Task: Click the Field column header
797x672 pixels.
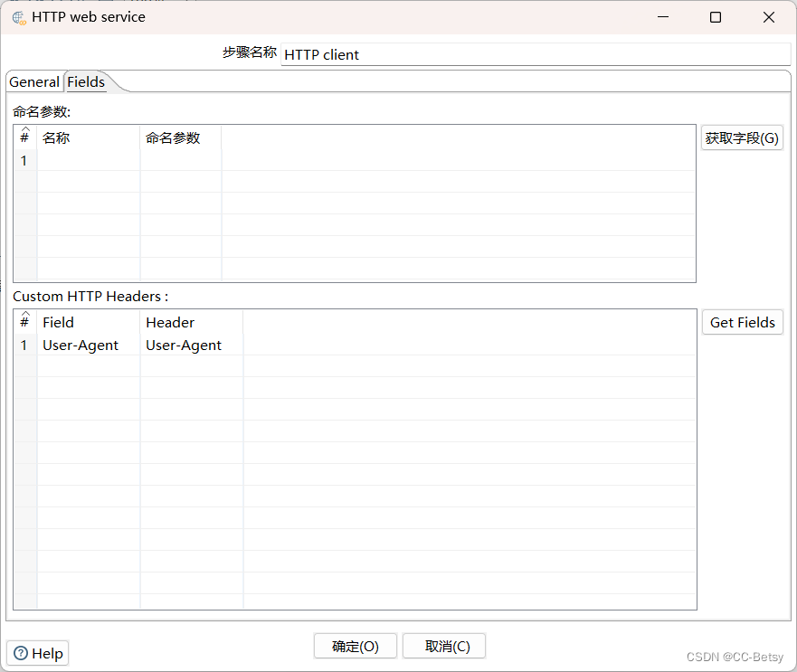Action: (58, 322)
